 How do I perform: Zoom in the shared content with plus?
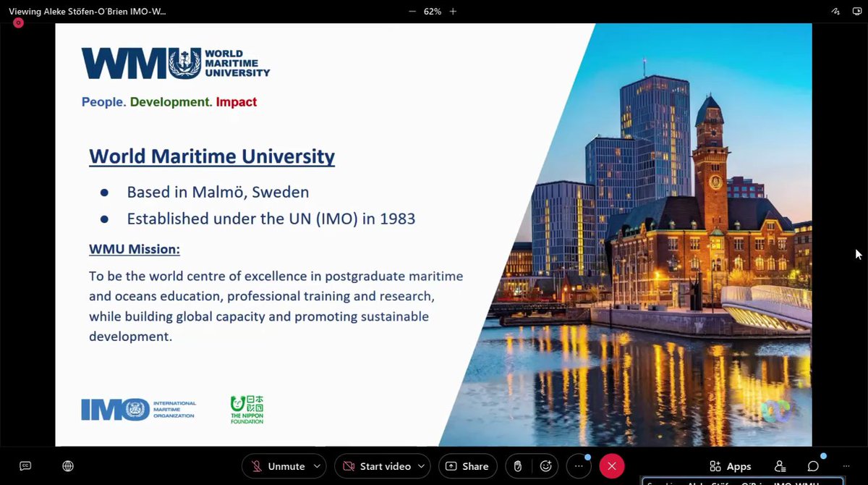pos(453,12)
